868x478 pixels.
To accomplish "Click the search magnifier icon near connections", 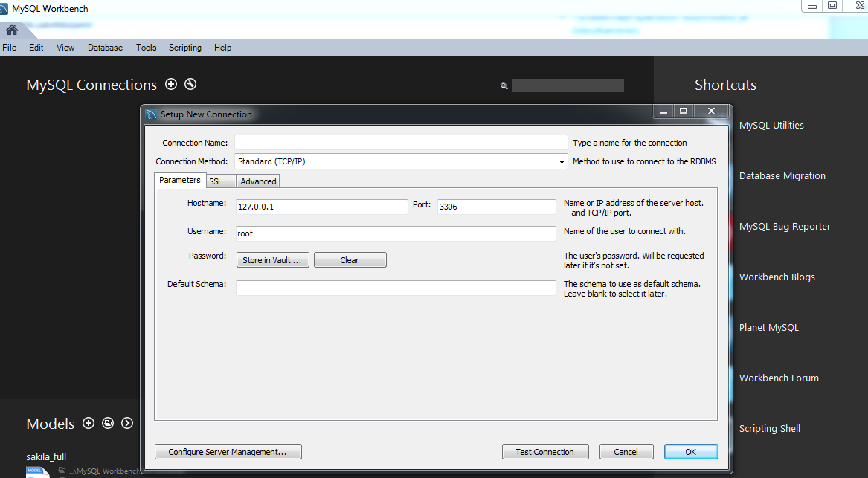I will pos(504,86).
